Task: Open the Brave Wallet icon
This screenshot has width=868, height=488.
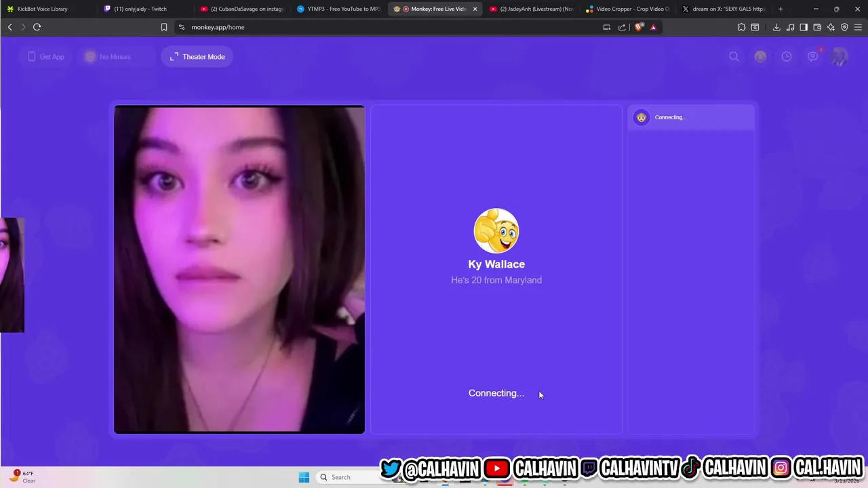Action: click(x=817, y=27)
